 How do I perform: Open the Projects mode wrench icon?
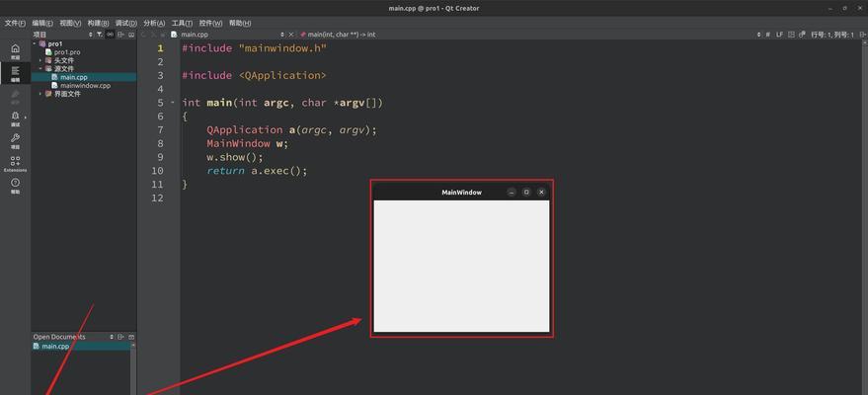tap(15, 140)
